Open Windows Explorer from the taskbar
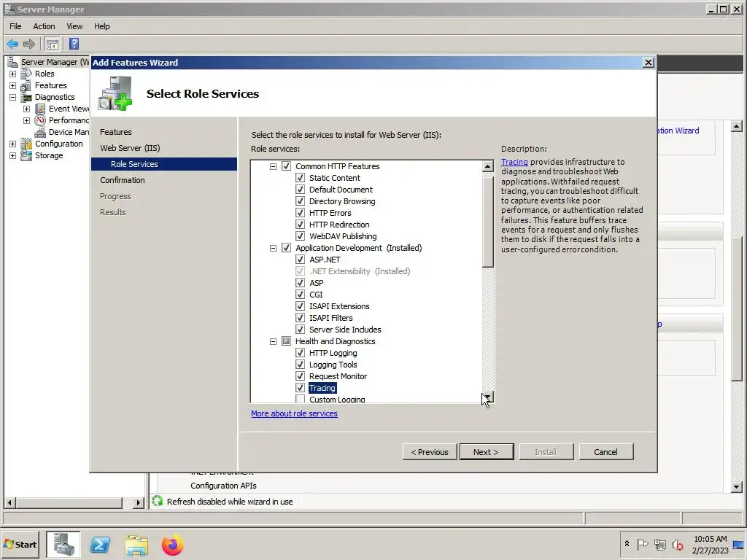 pyautogui.click(x=136, y=545)
